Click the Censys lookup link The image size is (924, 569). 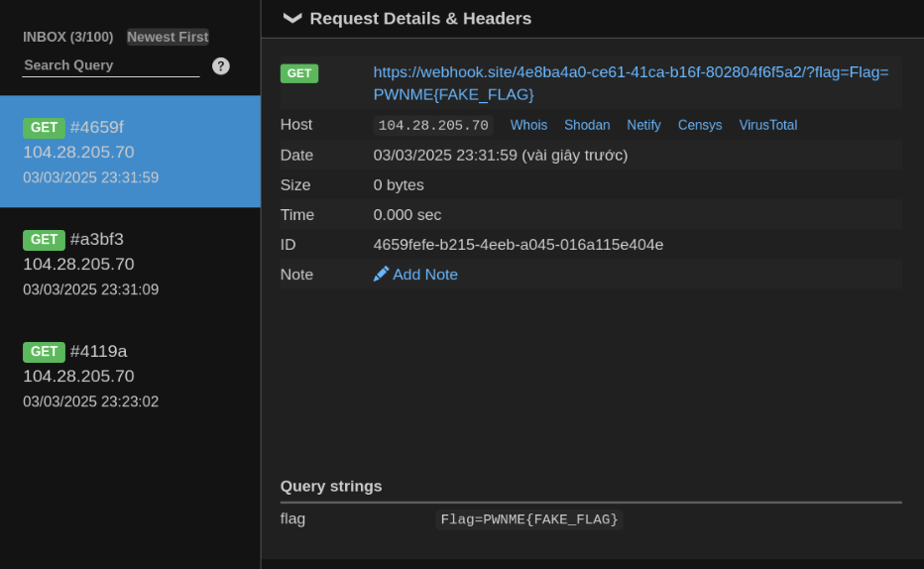[x=700, y=125]
